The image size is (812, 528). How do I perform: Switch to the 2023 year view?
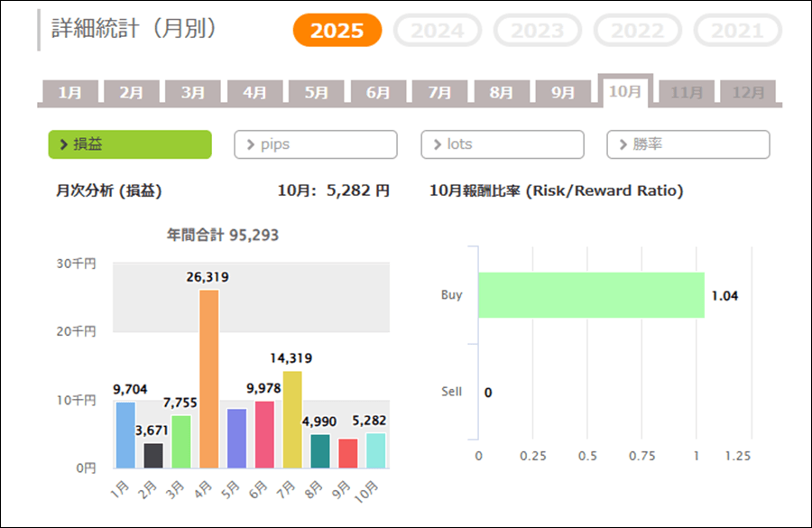538,31
